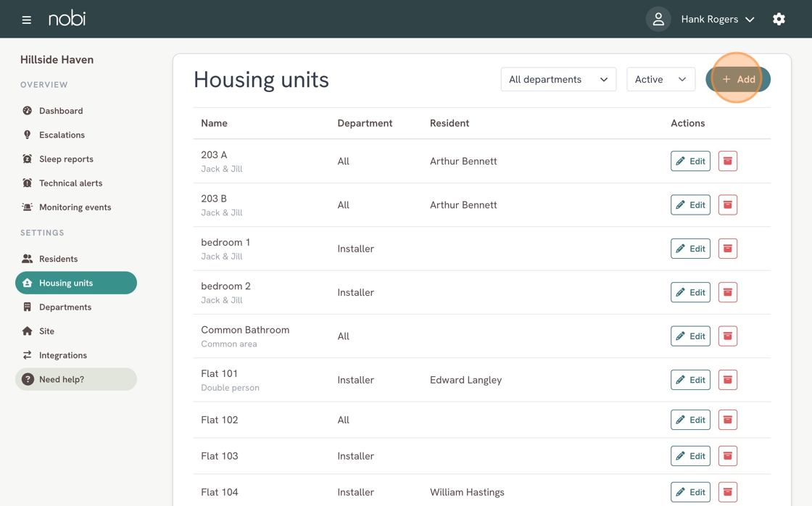Archive the Flat 101 unit
Image resolution: width=812 pixels, height=506 pixels.
click(x=728, y=380)
